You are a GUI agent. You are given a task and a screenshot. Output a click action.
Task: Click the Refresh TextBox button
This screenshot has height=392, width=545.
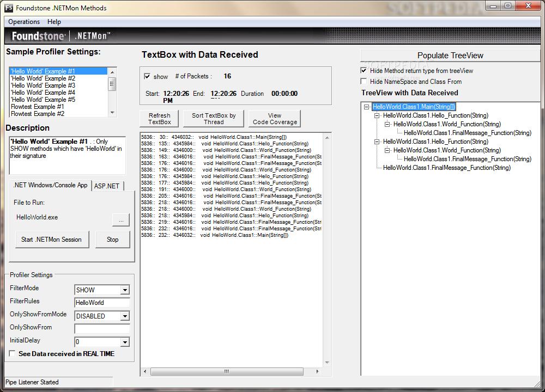coord(160,119)
